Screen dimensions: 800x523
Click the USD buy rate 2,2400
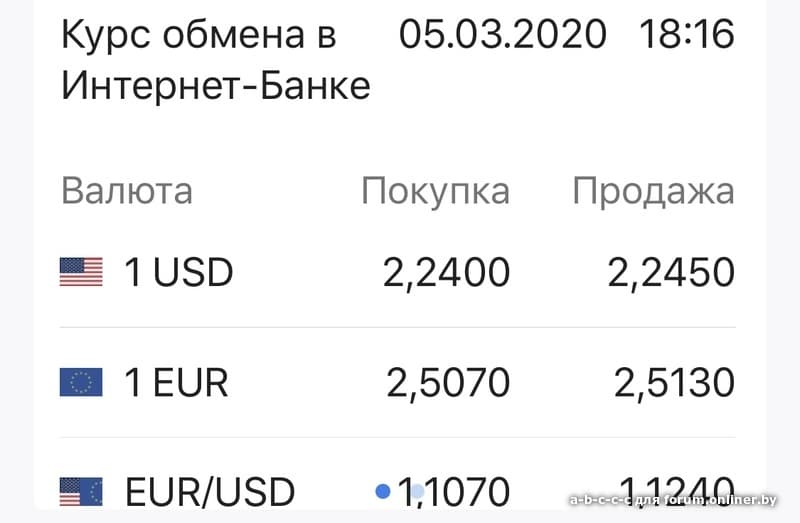point(446,272)
